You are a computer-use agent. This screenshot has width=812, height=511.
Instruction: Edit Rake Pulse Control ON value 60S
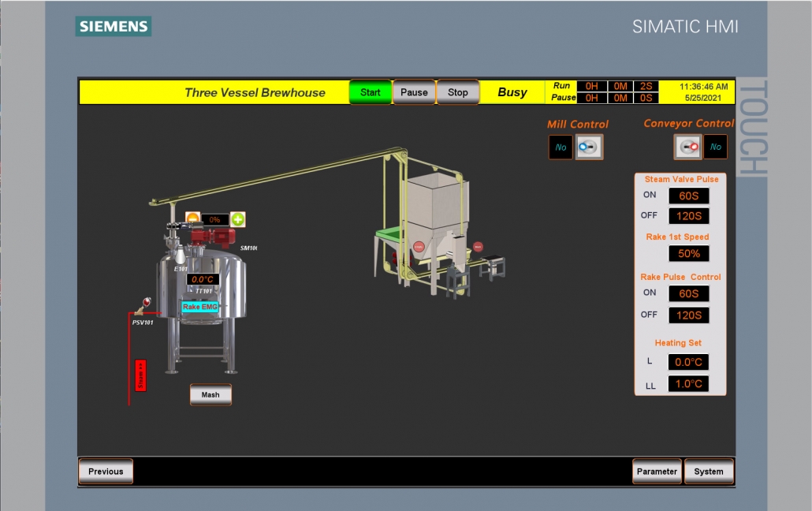pos(689,294)
